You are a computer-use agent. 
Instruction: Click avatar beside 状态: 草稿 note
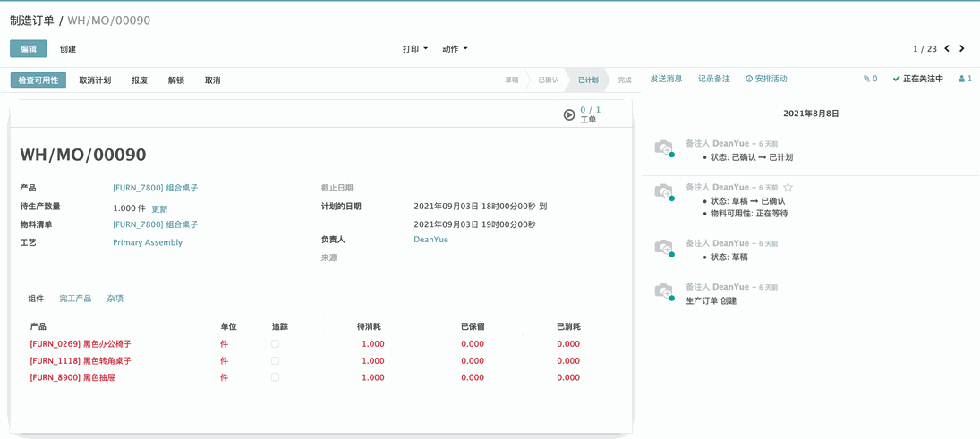[664, 249]
